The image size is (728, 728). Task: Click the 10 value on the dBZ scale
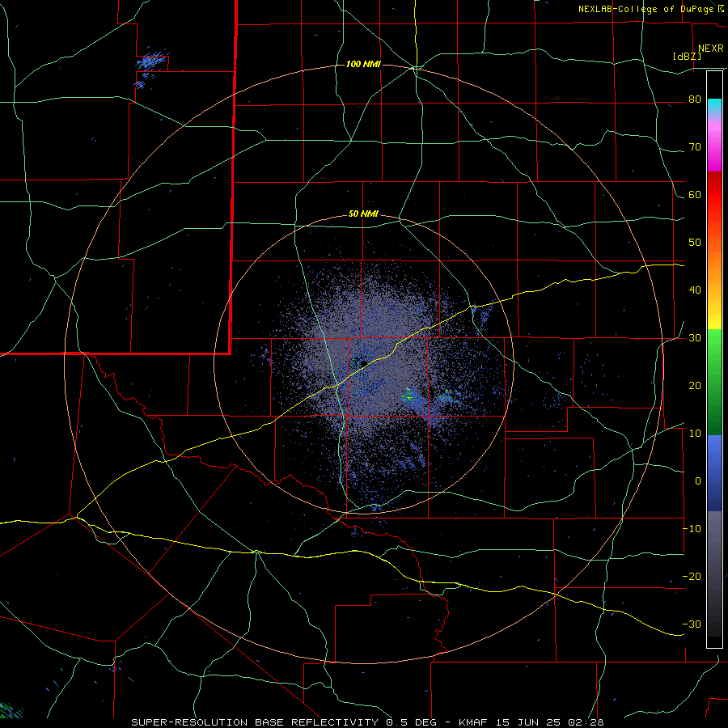pos(695,434)
